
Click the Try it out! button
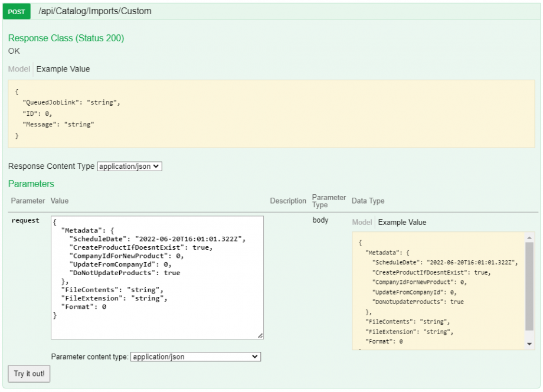click(28, 373)
